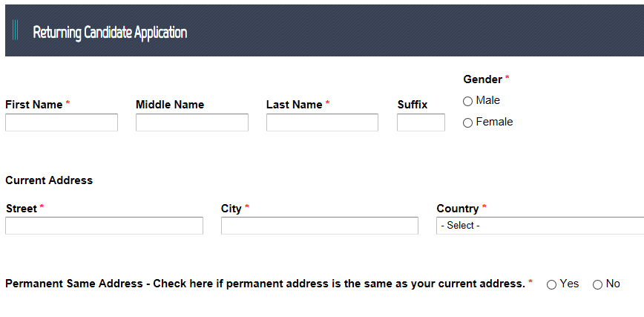Choose Yes for permanent same address
The width and height of the screenshot is (644, 317).
[x=551, y=284]
